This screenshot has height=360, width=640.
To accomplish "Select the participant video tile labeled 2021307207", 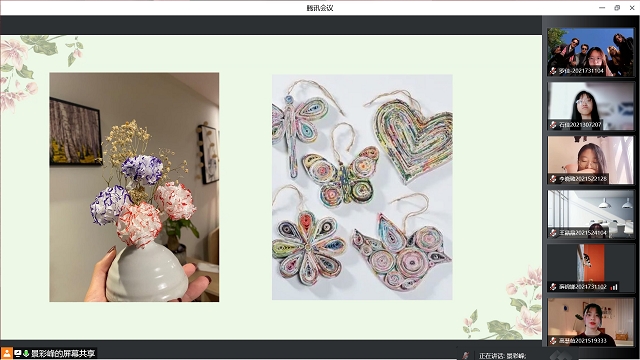I will [591, 106].
